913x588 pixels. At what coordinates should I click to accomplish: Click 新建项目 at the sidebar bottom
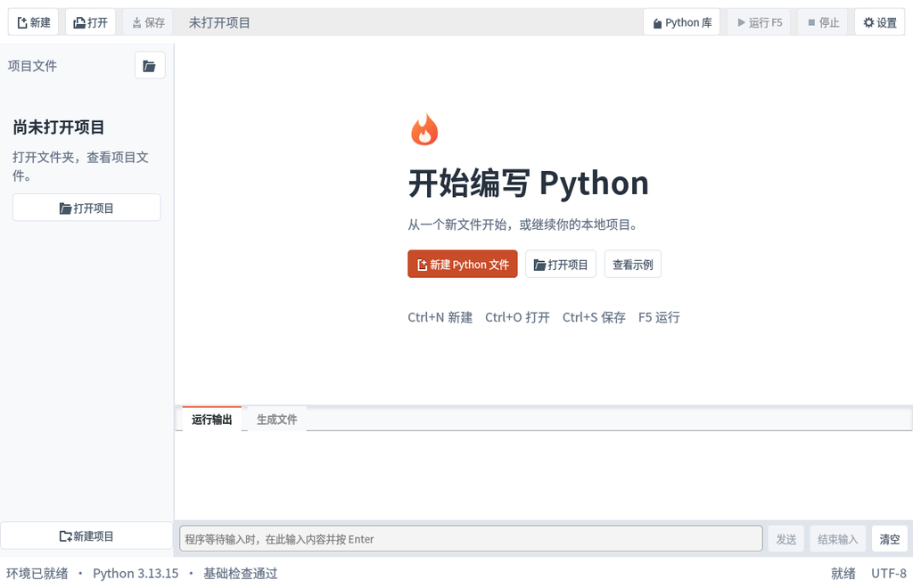86,535
